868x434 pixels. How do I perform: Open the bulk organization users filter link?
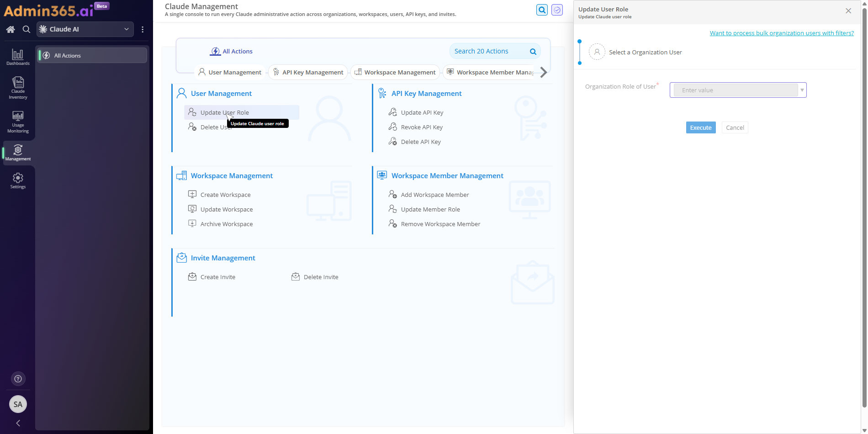point(782,33)
